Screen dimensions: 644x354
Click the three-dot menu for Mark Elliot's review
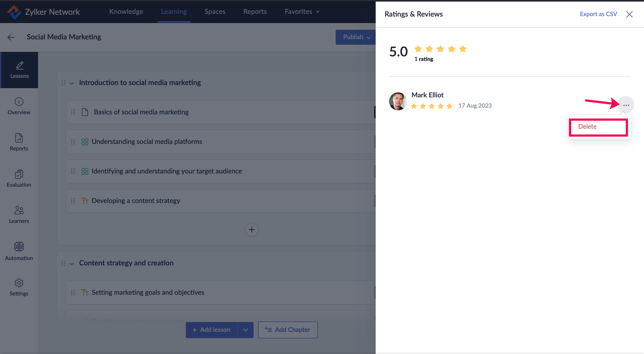click(626, 105)
